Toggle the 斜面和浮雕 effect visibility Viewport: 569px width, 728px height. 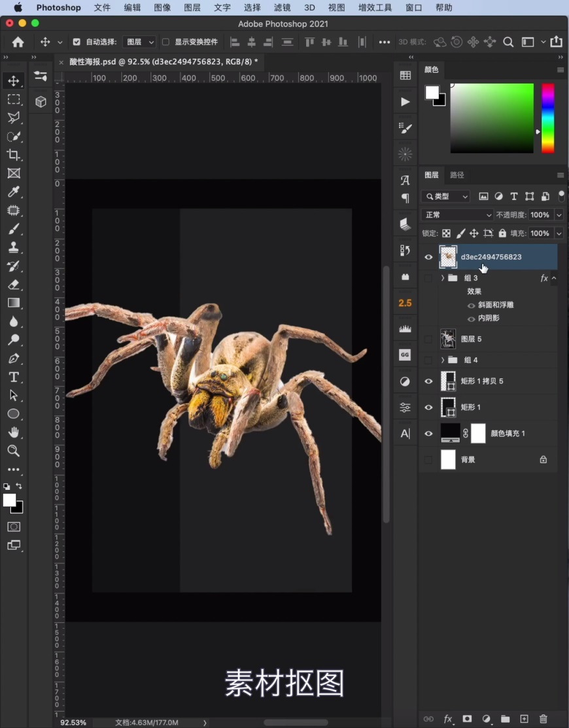click(471, 305)
